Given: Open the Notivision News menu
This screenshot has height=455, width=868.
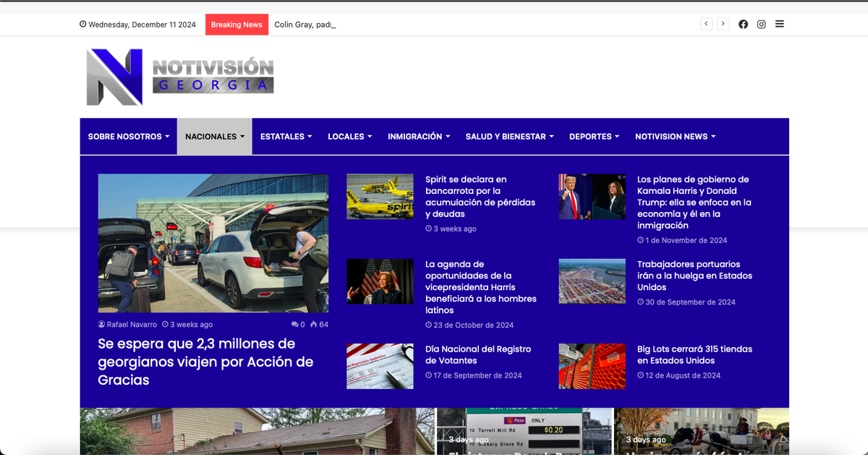Looking at the screenshot, I should click(x=675, y=137).
